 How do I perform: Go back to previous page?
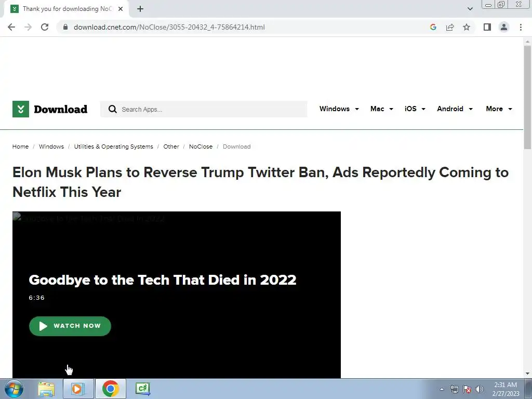pyautogui.click(x=11, y=27)
